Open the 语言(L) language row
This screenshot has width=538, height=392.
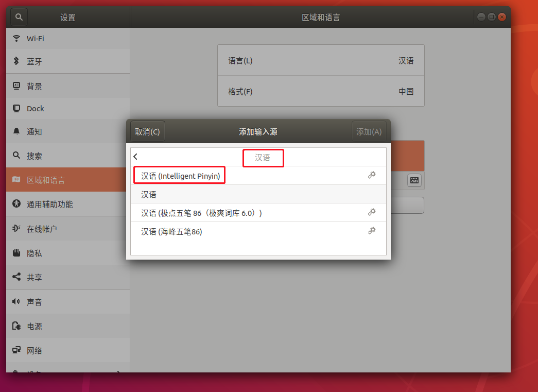click(x=321, y=60)
